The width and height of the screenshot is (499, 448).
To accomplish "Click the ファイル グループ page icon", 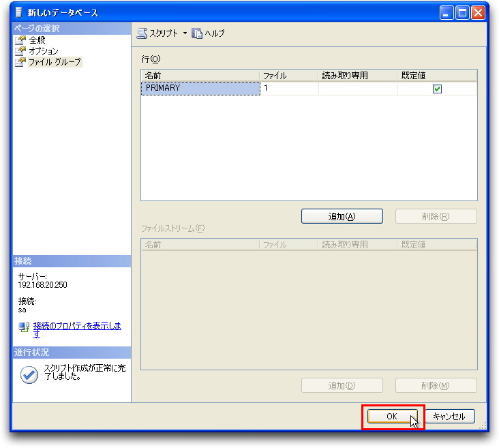I will pos(20,62).
